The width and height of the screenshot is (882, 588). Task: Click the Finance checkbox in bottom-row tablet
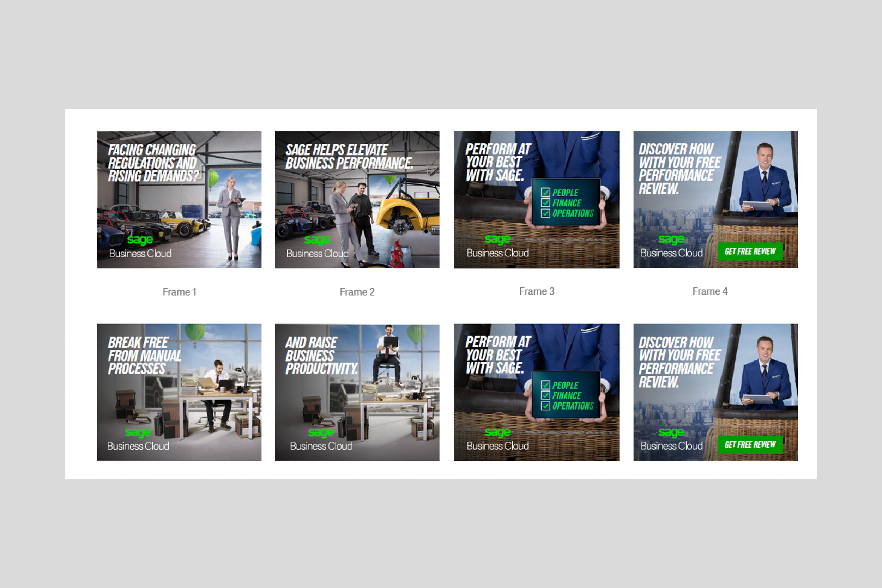[x=546, y=395]
